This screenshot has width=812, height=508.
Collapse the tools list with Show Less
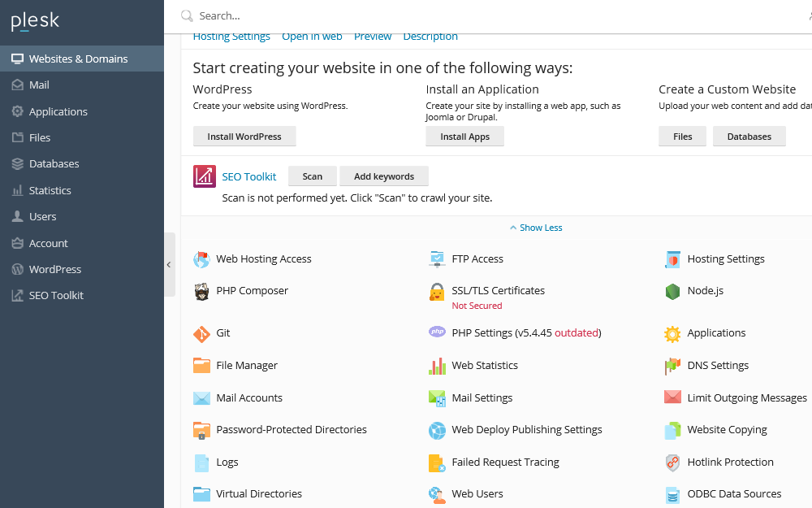[x=536, y=228]
